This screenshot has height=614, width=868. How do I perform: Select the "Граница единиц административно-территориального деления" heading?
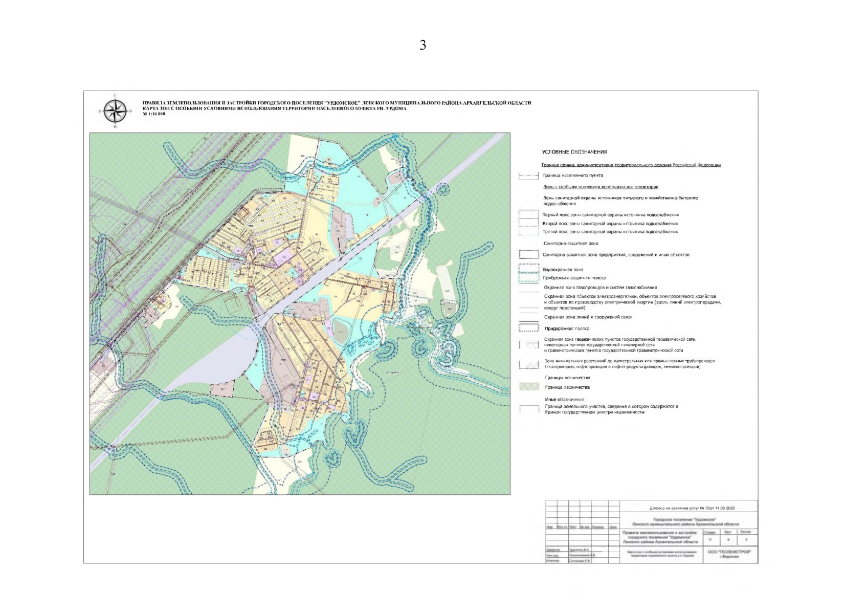click(631, 165)
